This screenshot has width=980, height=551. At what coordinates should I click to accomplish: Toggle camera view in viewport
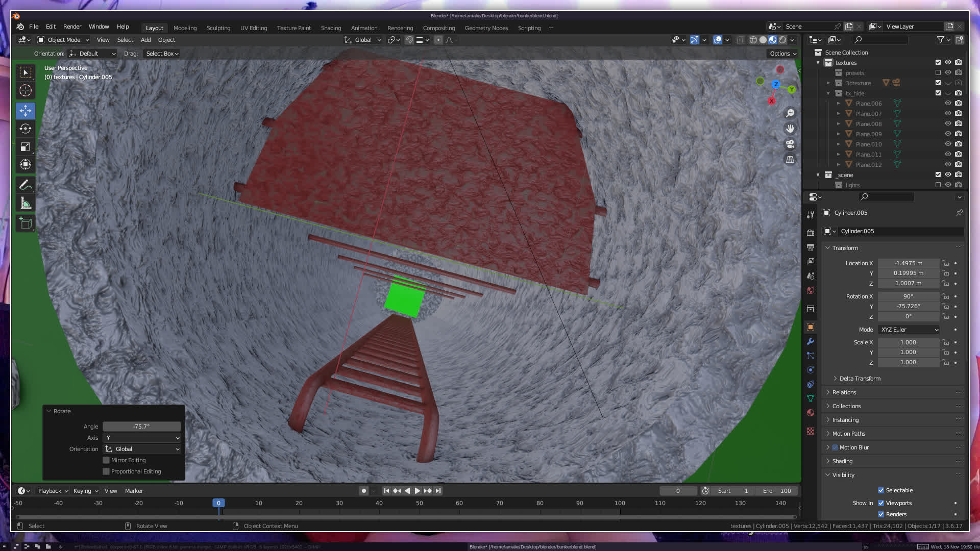coord(790,144)
